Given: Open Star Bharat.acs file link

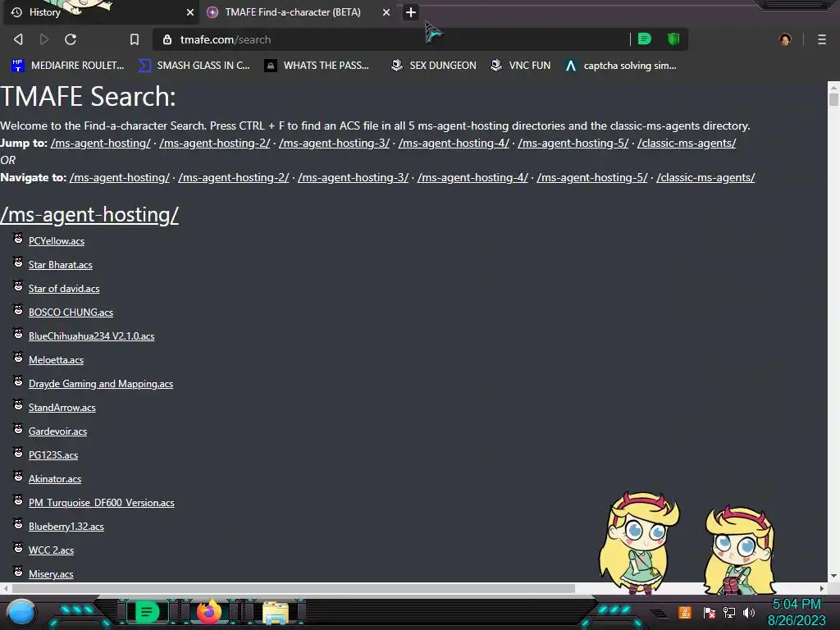Looking at the screenshot, I should (x=60, y=265).
